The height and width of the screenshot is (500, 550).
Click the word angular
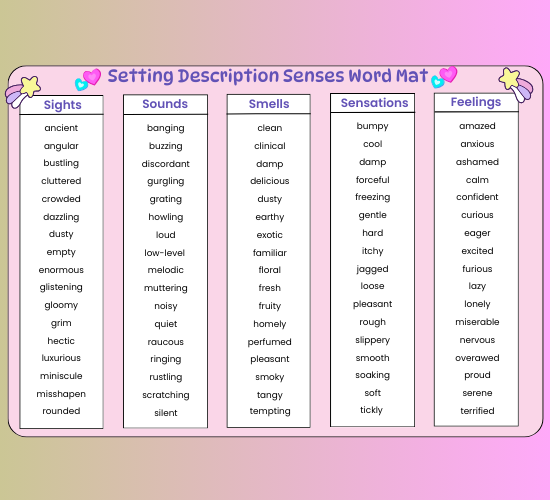pos(61,146)
